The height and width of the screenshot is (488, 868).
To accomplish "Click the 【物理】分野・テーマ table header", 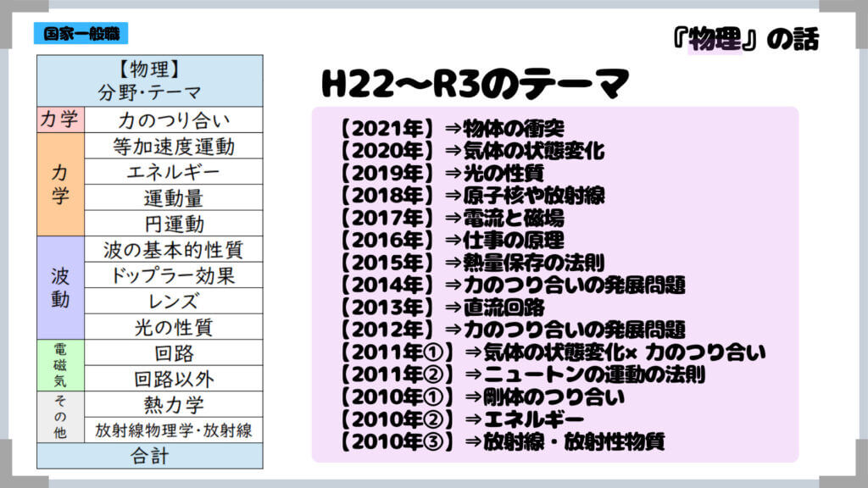I will click(150, 80).
